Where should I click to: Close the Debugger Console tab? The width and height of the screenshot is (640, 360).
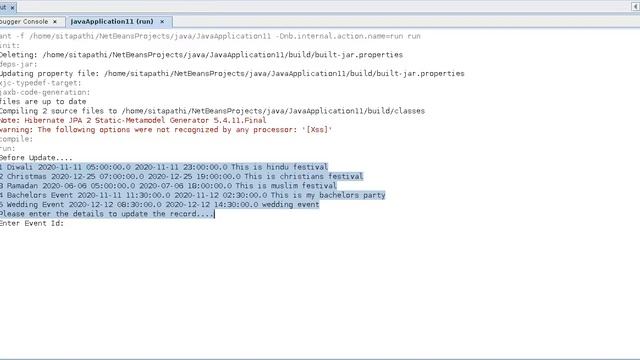point(55,22)
